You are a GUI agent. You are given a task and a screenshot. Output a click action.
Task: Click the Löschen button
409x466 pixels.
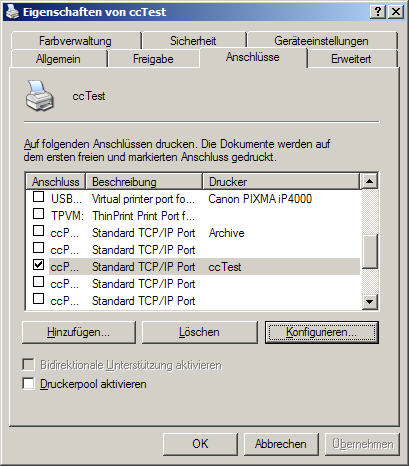[199, 332]
